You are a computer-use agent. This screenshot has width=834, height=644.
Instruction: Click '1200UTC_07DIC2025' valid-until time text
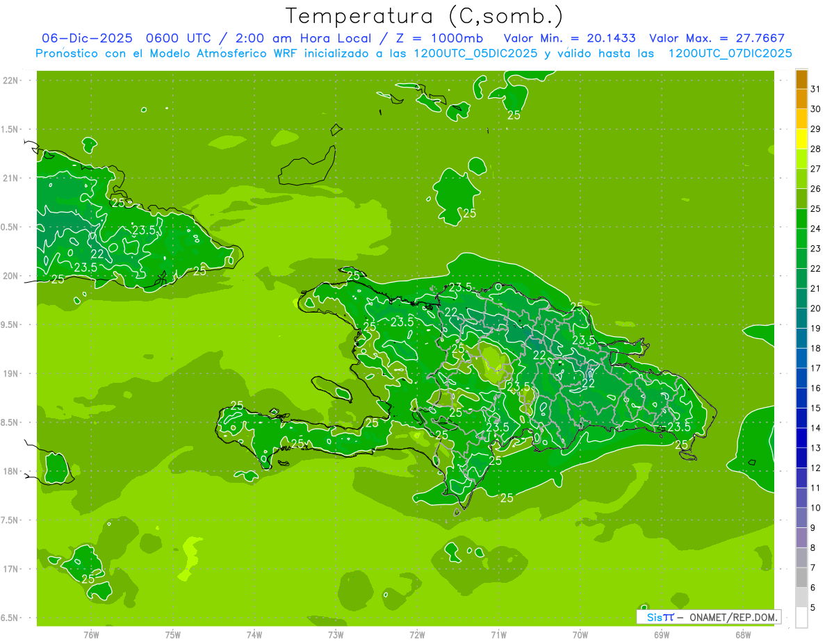pos(730,53)
